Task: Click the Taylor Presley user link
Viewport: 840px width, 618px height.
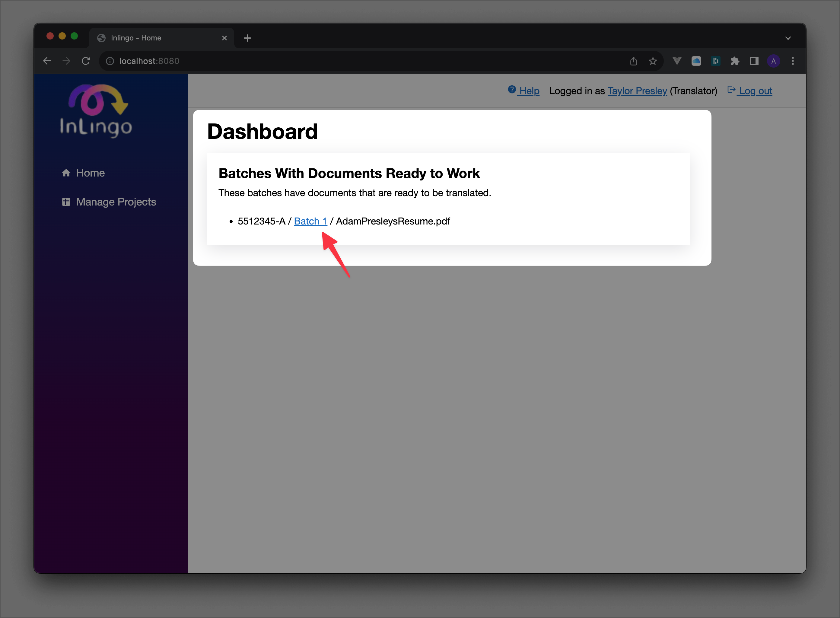Action: click(637, 91)
